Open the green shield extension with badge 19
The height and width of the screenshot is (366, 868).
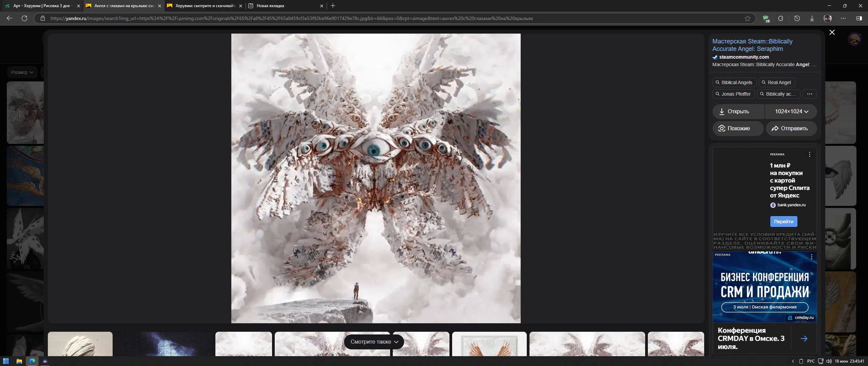pos(766,19)
